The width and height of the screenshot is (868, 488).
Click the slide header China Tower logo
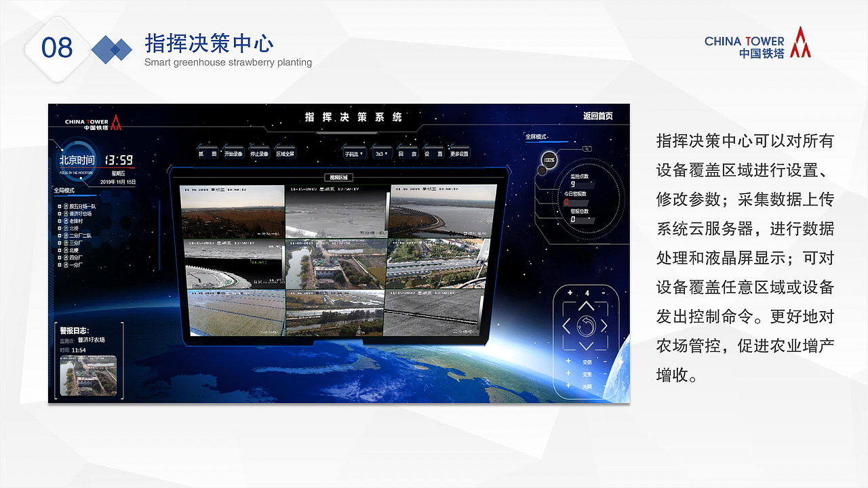pos(757,43)
